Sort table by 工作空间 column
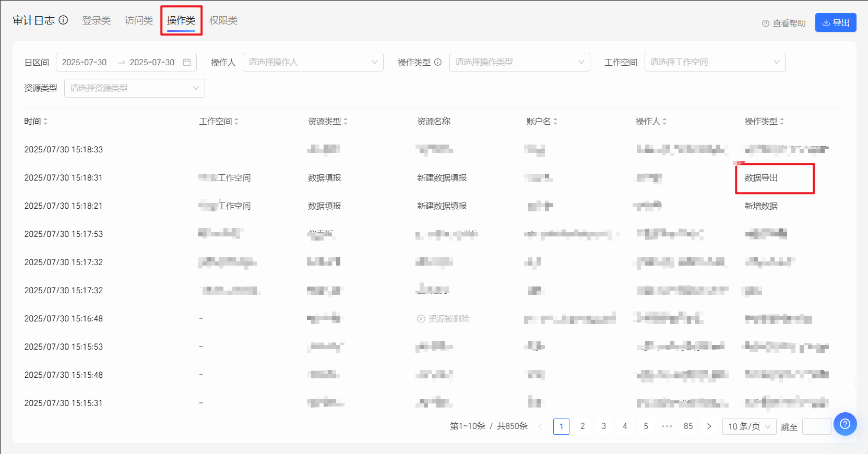Screen dimensions: 868x454 click(x=236, y=122)
